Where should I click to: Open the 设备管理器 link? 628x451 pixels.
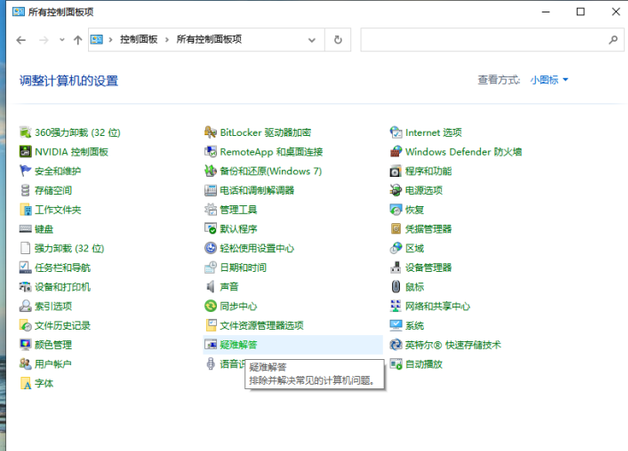tap(429, 267)
